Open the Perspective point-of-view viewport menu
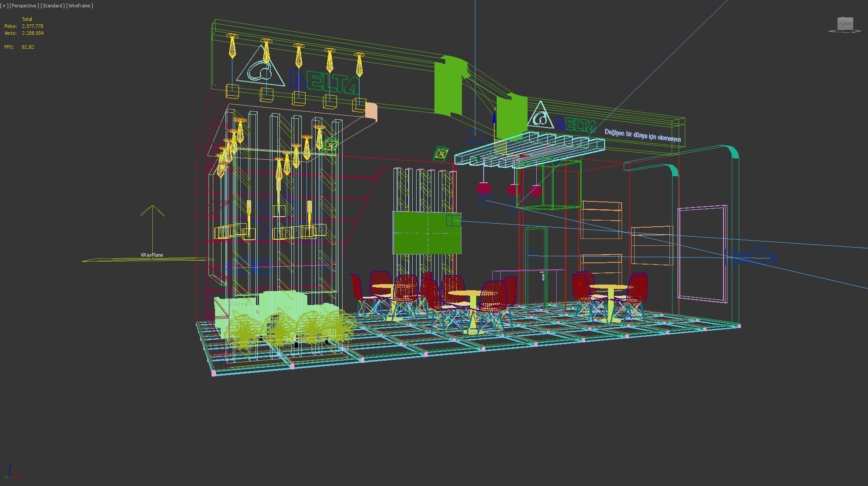 pyautogui.click(x=24, y=6)
